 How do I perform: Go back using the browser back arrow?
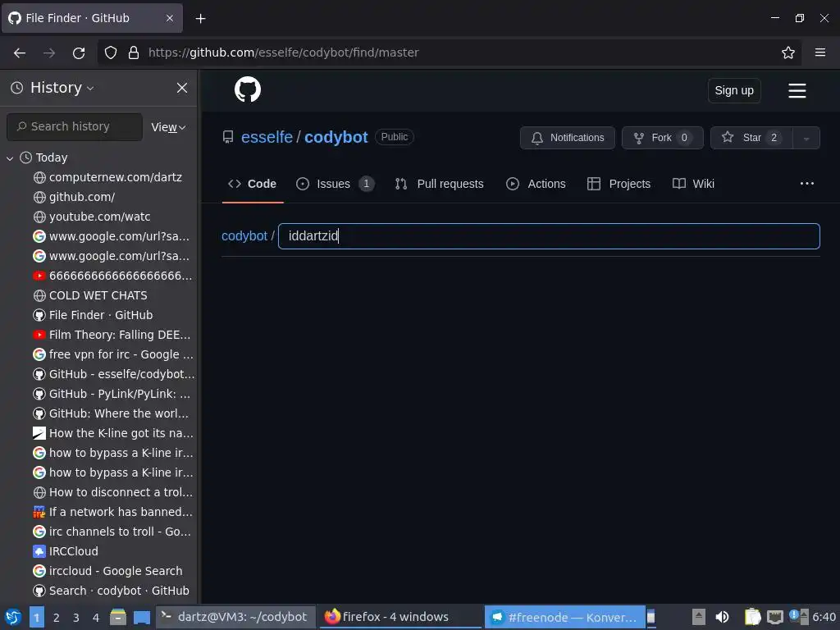coord(20,52)
